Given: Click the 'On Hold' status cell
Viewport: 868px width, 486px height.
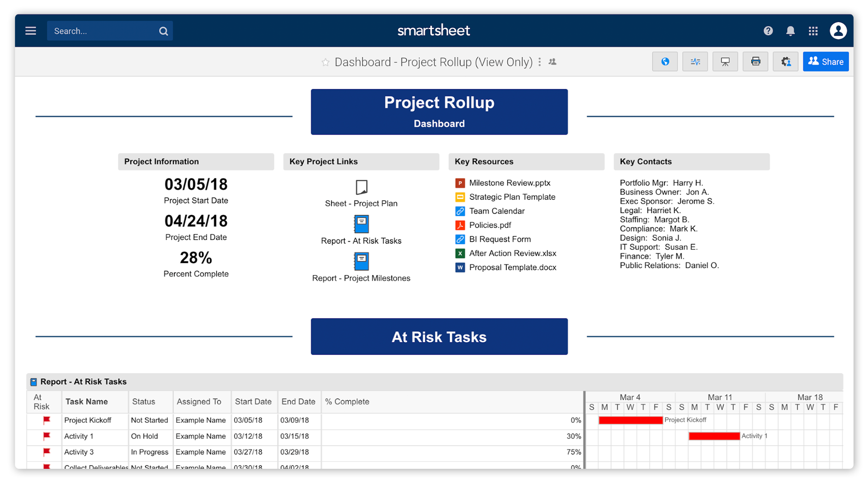Looking at the screenshot, I should coord(151,436).
